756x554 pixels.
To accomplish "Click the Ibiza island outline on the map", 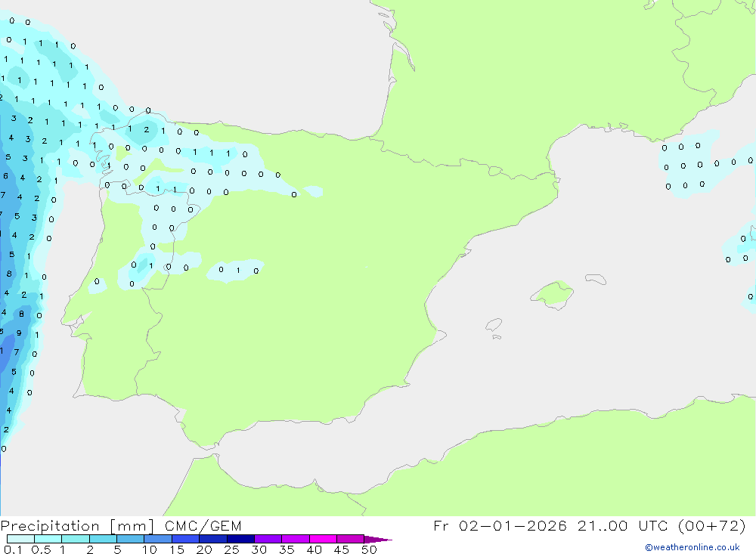I will pos(494,325).
